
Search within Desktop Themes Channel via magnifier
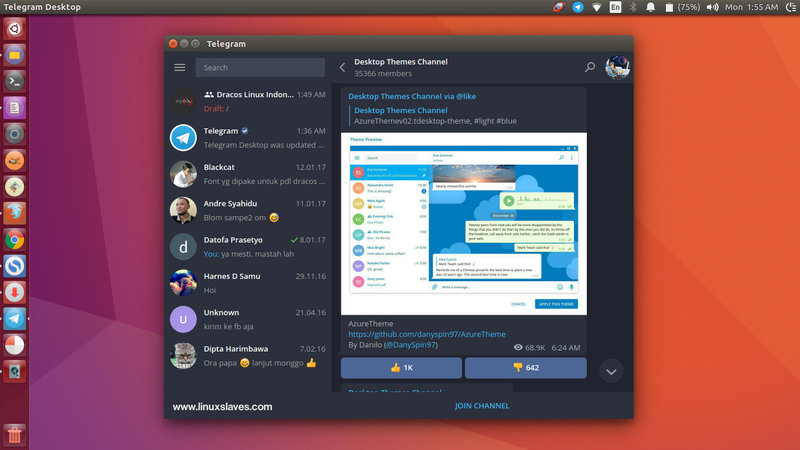pyautogui.click(x=590, y=67)
